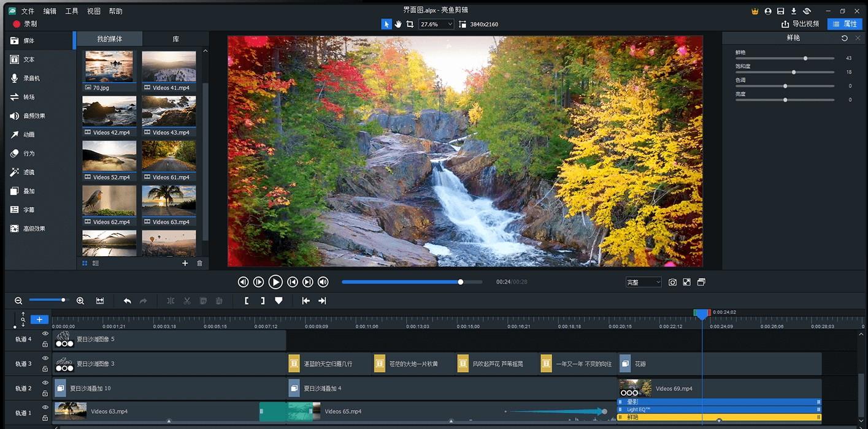Viewport: 868px width, 429px height.
Task: Click the 导出视频 export button
Action: click(800, 24)
